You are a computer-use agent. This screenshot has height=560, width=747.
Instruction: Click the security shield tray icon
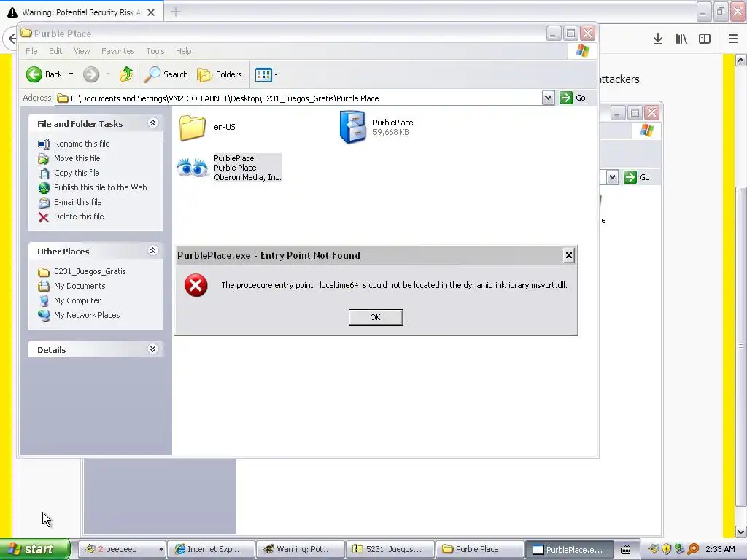pyautogui.click(x=667, y=550)
